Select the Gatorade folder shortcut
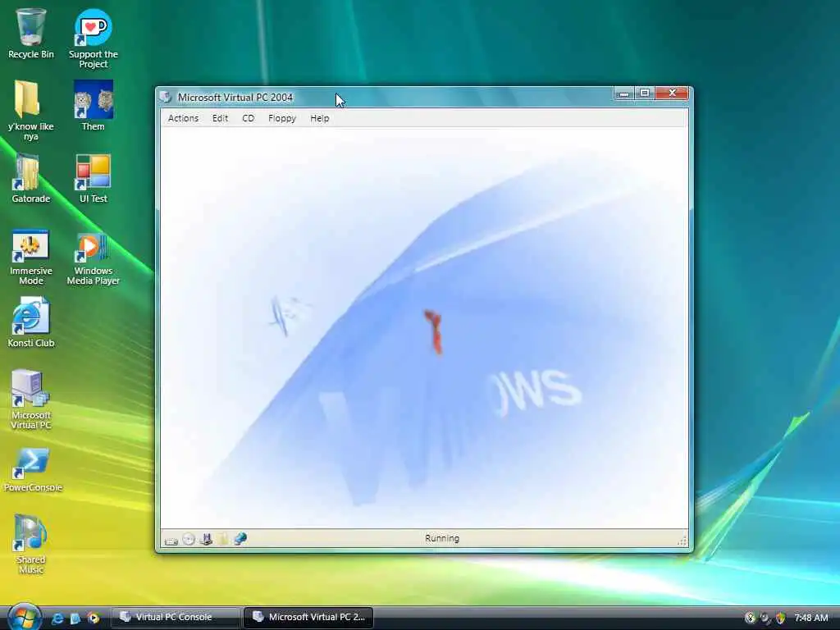Screen dimensions: 840x630 tap(30, 178)
